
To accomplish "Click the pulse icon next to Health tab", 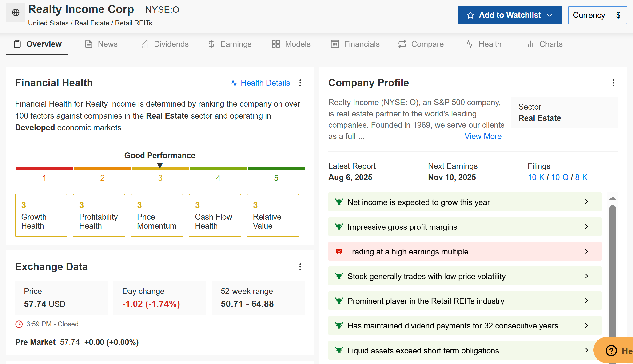I will tap(470, 44).
